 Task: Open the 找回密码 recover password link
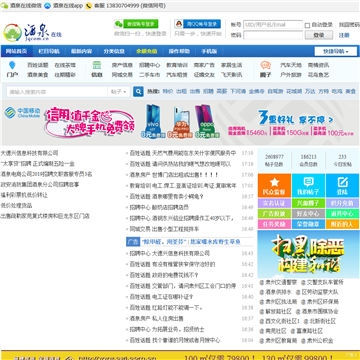tap(349, 25)
